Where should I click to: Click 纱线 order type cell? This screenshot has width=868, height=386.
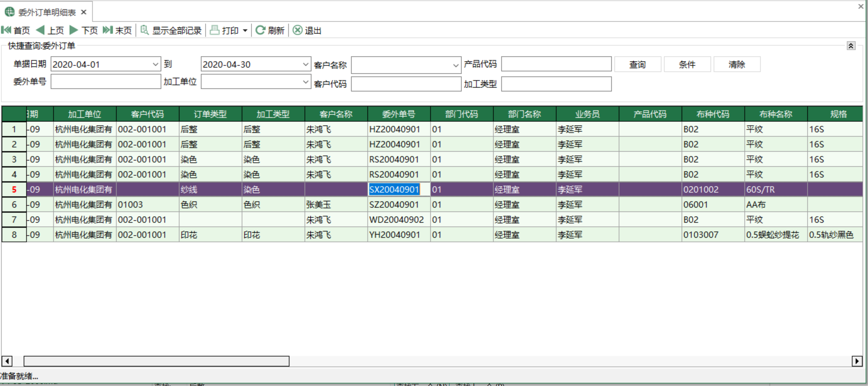point(210,189)
